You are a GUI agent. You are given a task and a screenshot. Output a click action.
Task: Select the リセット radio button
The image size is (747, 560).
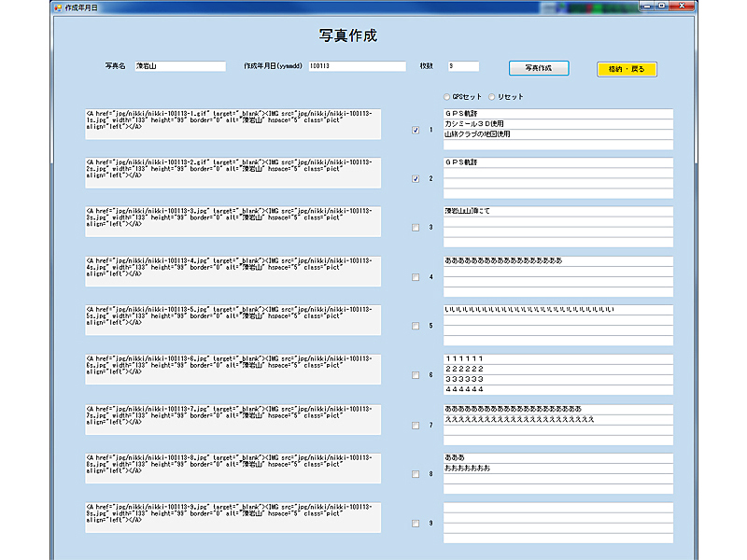pyautogui.click(x=492, y=97)
